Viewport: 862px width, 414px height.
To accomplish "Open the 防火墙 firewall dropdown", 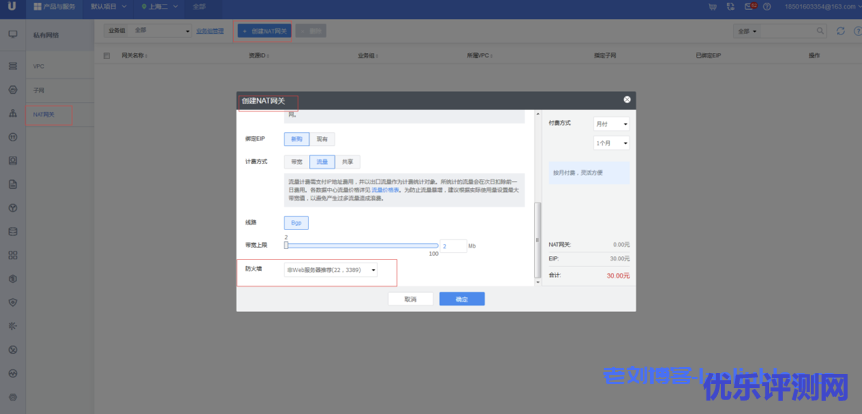I will pyautogui.click(x=332, y=269).
